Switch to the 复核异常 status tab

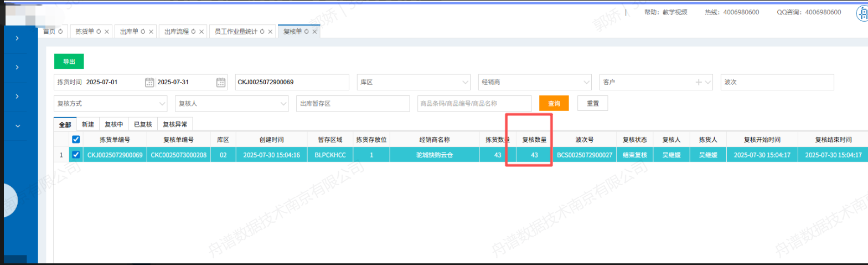(175, 125)
